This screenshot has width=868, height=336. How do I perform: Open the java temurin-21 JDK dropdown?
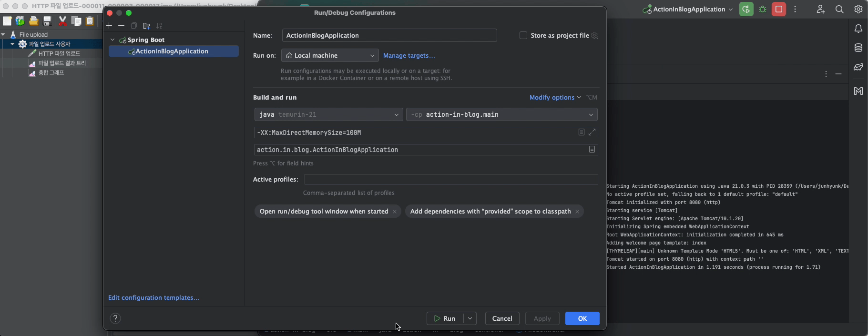tap(328, 114)
